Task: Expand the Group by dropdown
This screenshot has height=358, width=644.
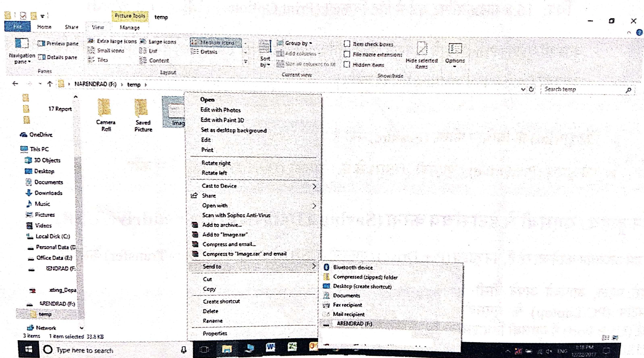Action: point(295,43)
